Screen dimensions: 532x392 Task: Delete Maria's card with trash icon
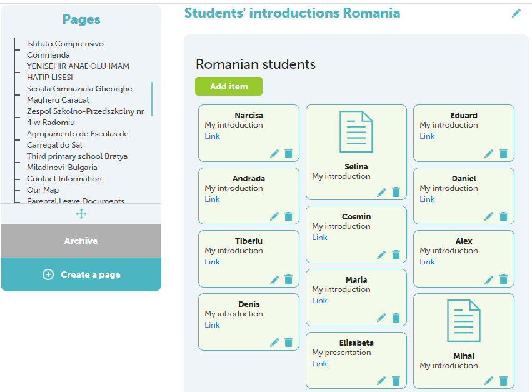396,318
